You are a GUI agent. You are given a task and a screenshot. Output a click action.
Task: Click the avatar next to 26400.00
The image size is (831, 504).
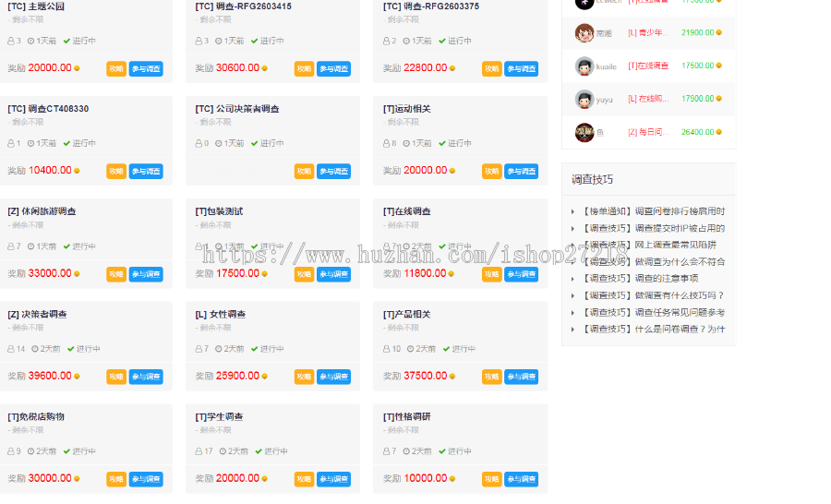click(584, 133)
